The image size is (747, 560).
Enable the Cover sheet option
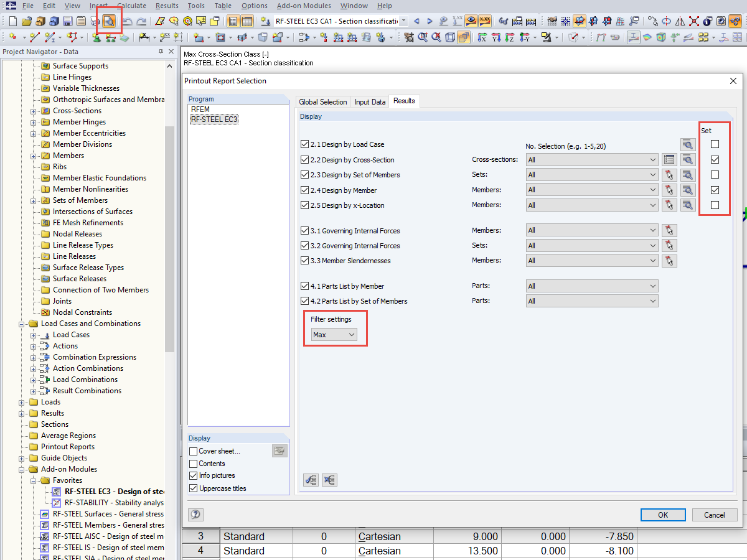point(193,450)
